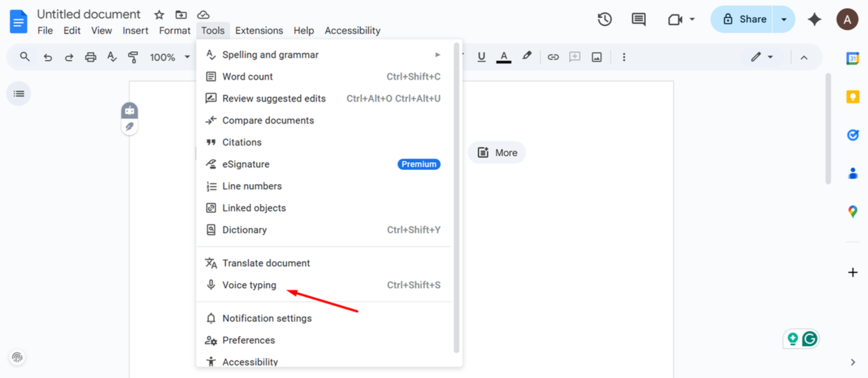Open the text color swatch

pyautogui.click(x=504, y=57)
